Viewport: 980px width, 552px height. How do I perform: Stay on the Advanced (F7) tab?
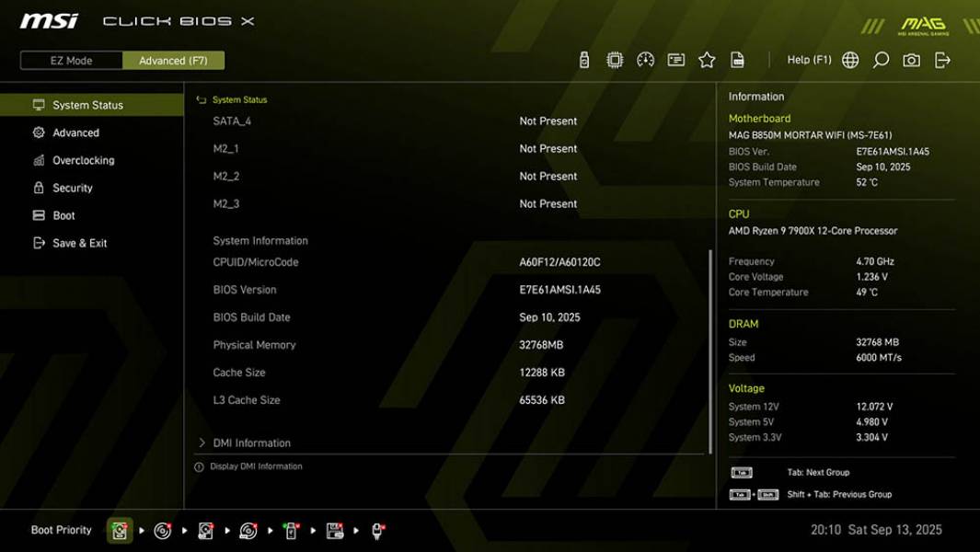(174, 60)
